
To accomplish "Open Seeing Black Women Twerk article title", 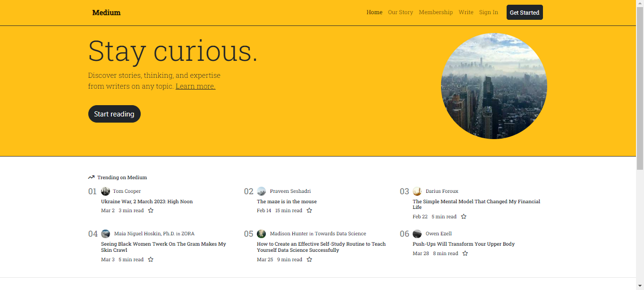I will tap(163, 247).
